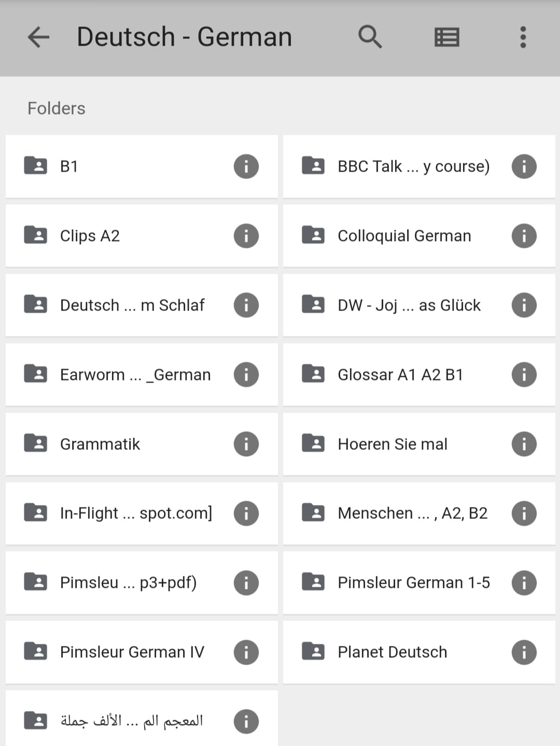View details of Hoeren Sie mal folder

coord(524,444)
